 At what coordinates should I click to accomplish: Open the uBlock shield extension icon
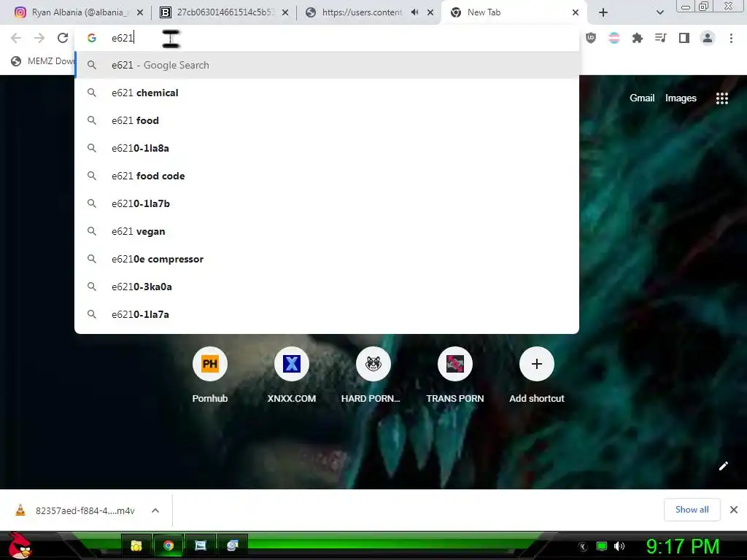click(x=591, y=38)
